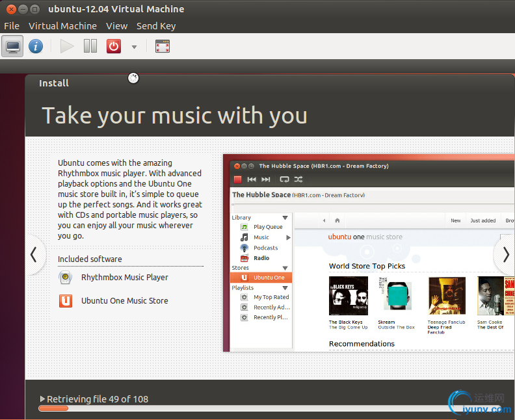Switch to fullscreen view icon
The height and width of the screenshot is (420, 515).
pos(163,46)
